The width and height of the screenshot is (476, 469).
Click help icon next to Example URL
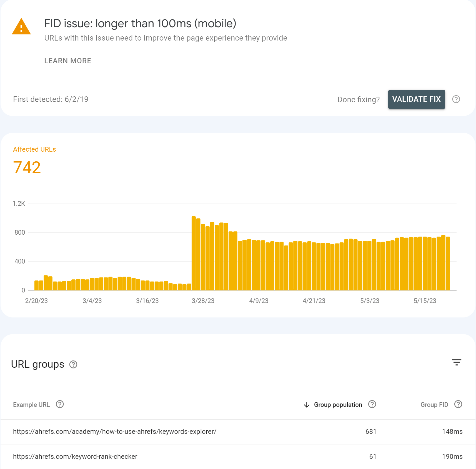(x=60, y=404)
